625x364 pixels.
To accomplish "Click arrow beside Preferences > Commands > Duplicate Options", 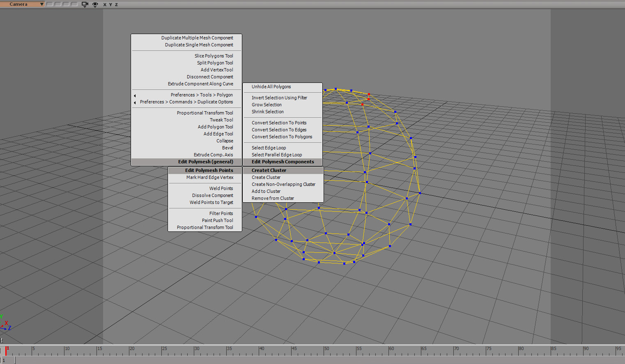I will [135, 103].
